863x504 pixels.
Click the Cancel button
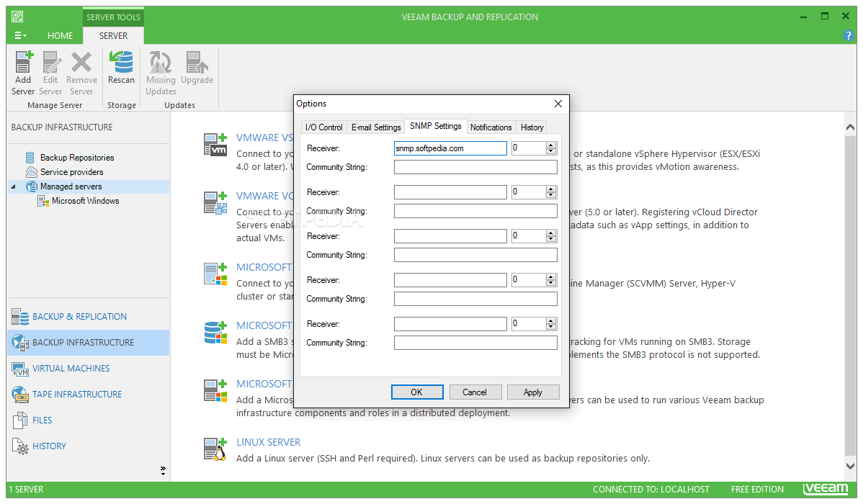click(475, 392)
